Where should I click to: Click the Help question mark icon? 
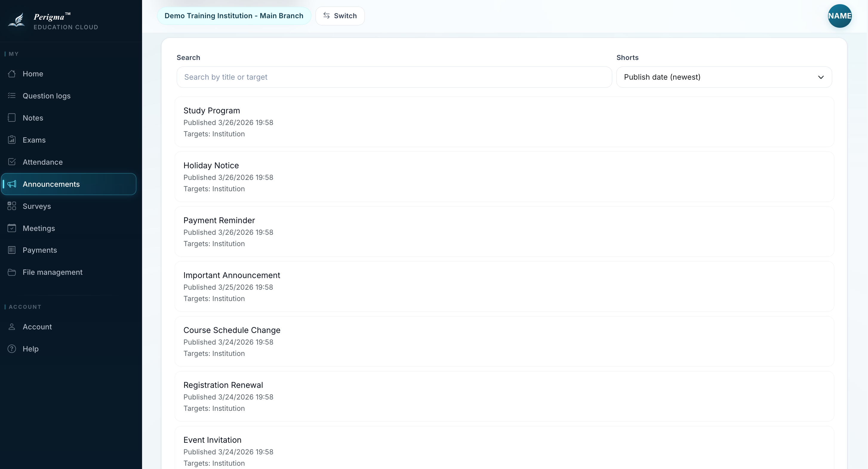(x=12, y=349)
